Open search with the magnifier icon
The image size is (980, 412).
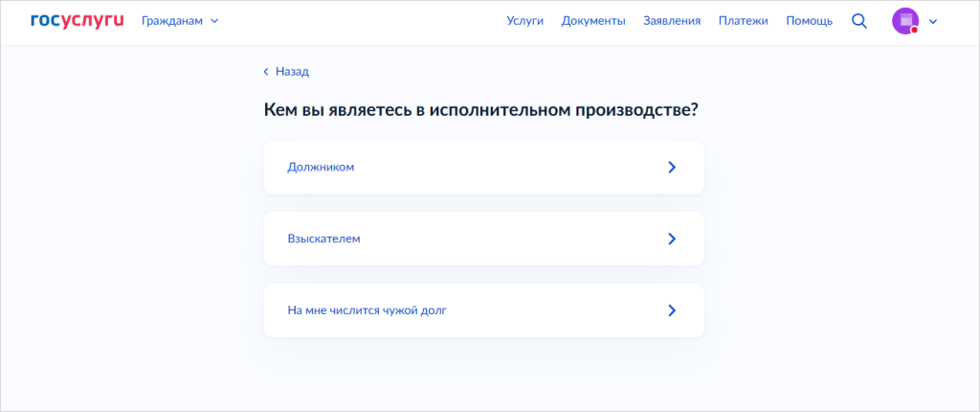pyautogui.click(x=858, y=21)
